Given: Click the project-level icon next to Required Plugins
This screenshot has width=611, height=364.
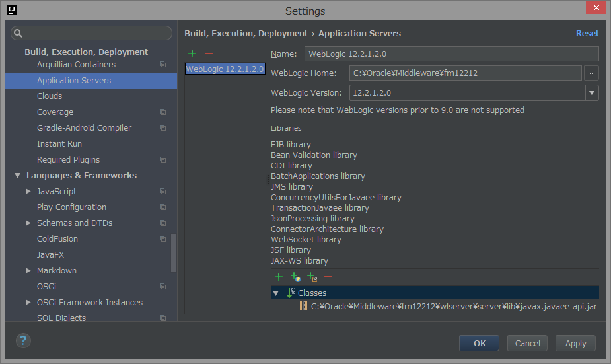Looking at the screenshot, I should tap(163, 159).
